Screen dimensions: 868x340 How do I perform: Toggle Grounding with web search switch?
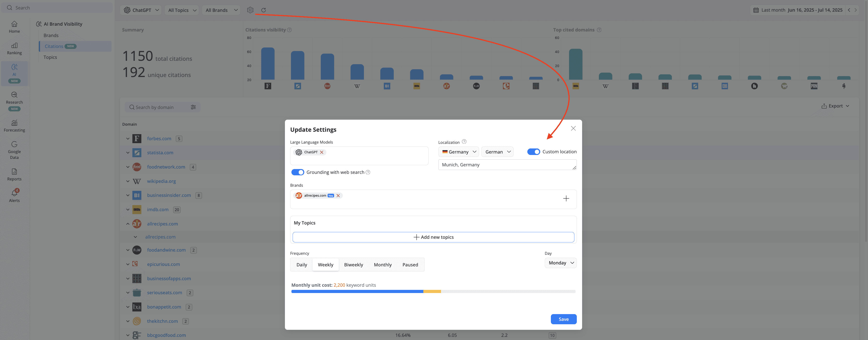pyautogui.click(x=297, y=172)
